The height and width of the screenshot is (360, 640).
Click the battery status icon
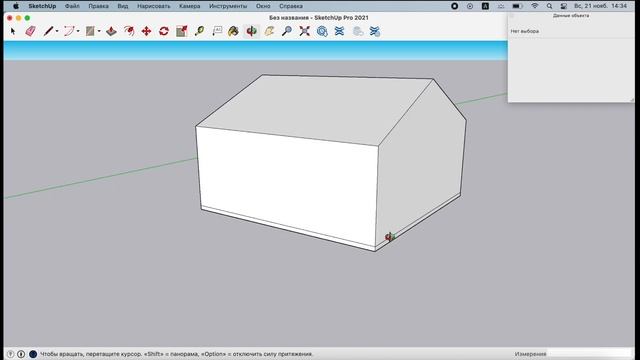pos(517,6)
